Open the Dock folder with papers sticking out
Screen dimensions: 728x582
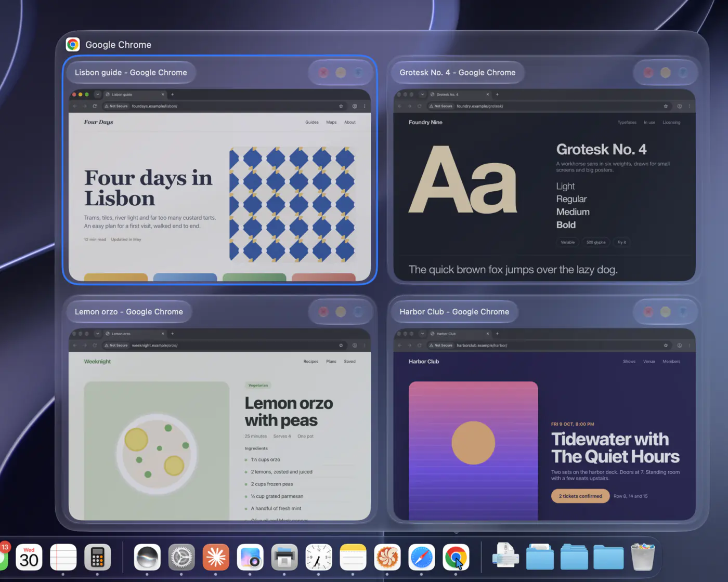(x=540, y=557)
